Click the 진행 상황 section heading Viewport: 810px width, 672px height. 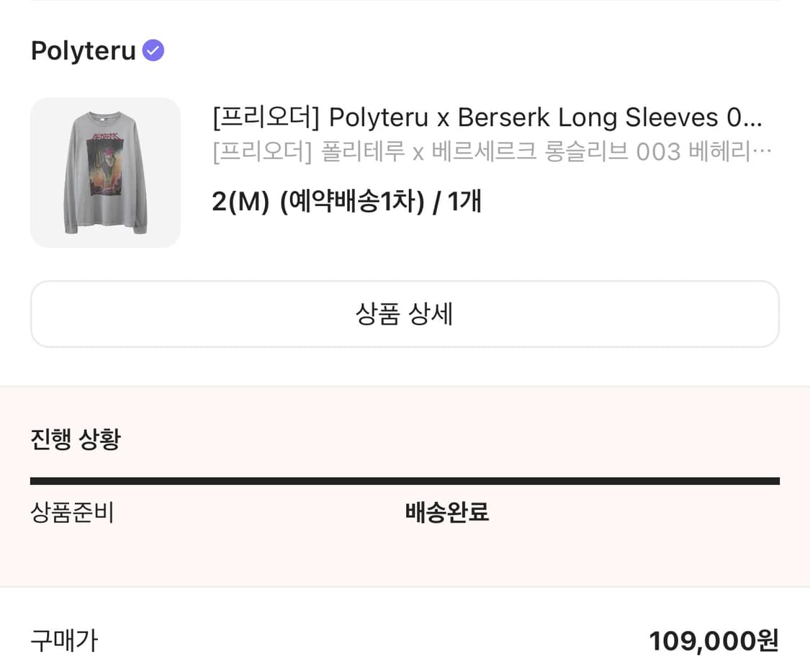point(76,439)
